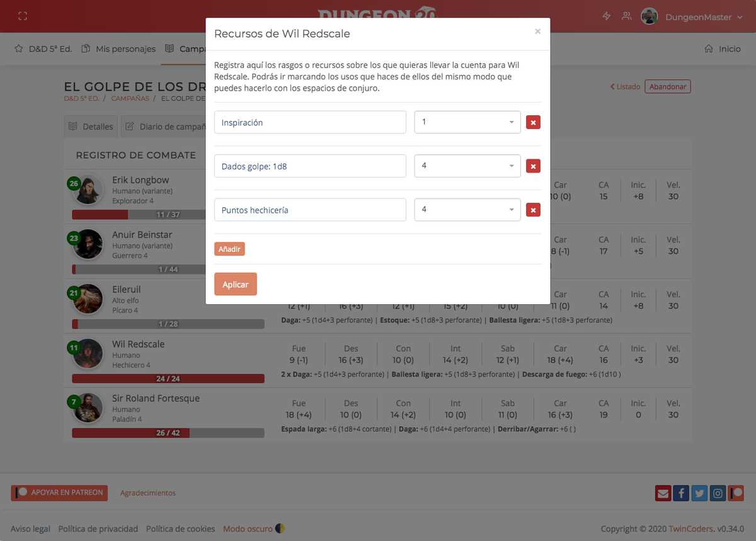
Task: Click the Añadir button
Action: tap(229, 249)
